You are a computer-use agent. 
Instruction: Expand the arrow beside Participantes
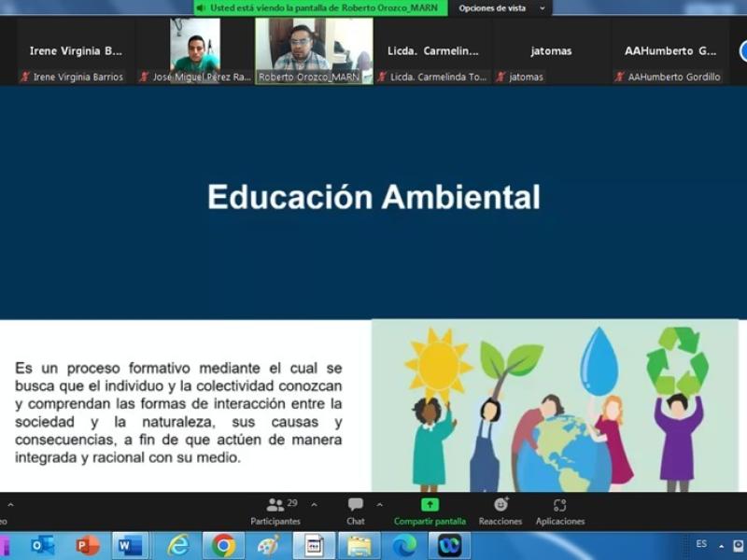(x=314, y=504)
